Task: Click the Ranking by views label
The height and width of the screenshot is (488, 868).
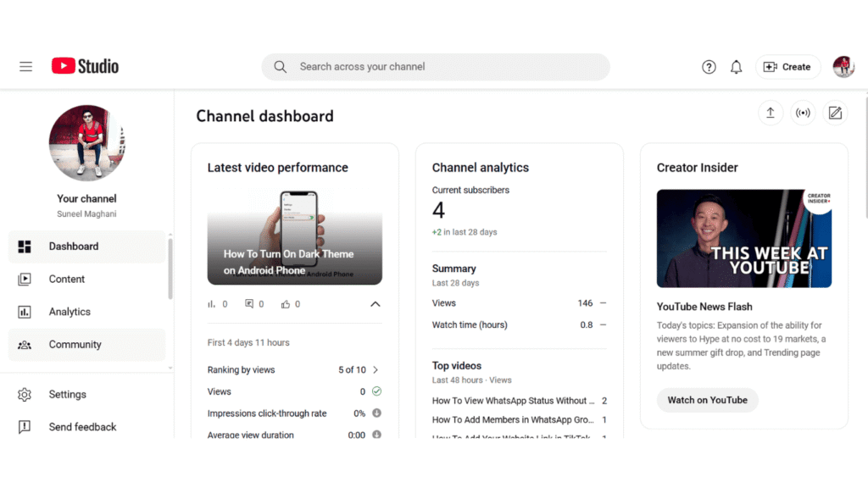Action: [x=241, y=369]
